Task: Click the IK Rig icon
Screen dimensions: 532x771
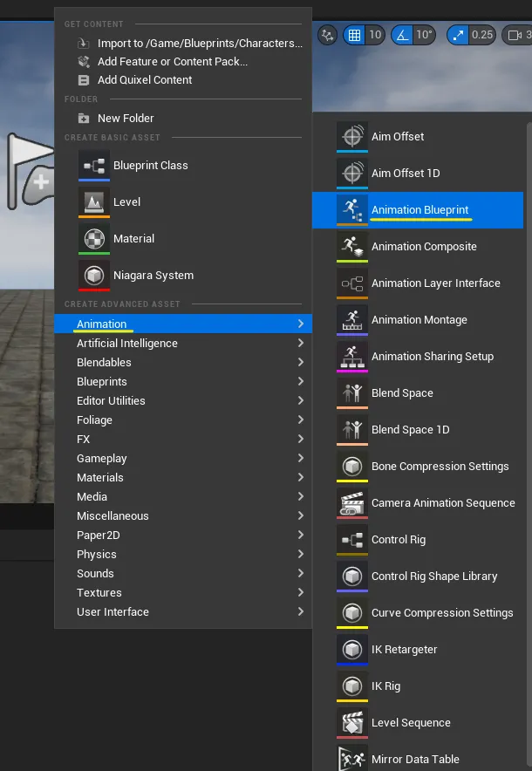Action: point(352,686)
